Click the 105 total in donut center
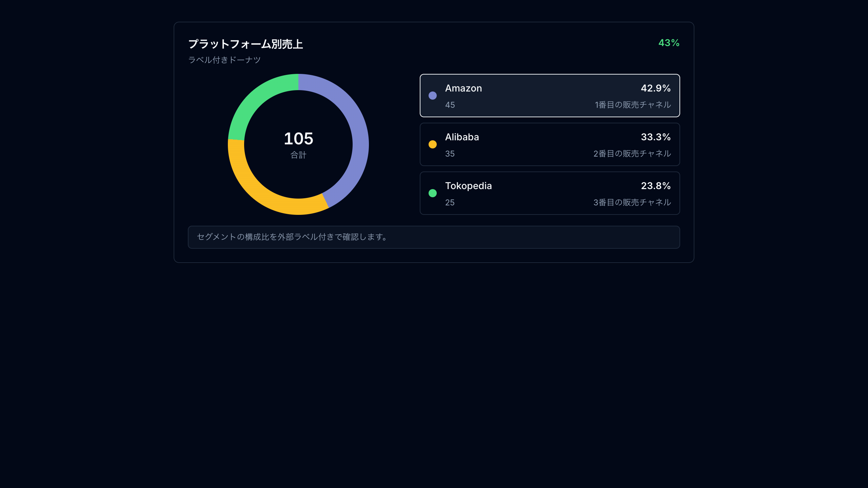 coord(298,139)
